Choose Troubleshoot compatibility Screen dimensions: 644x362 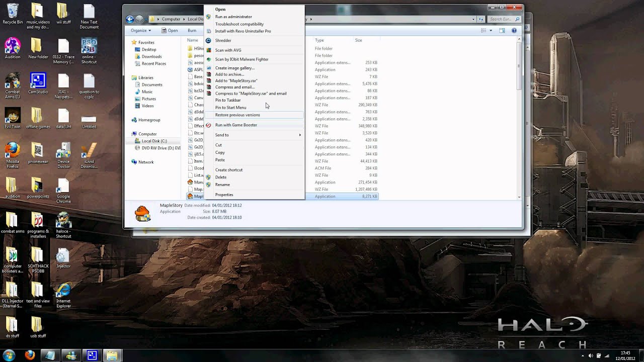coord(254,24)
